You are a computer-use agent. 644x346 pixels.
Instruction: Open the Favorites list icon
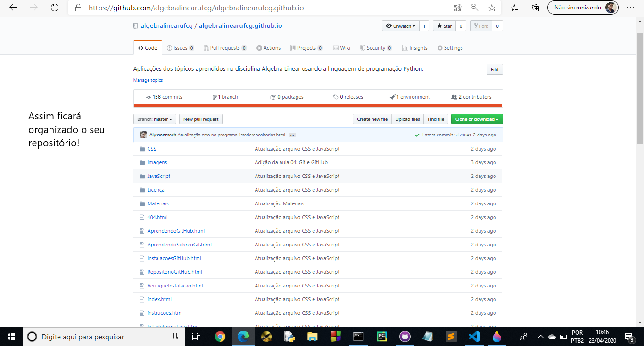[x=515, y=8]
